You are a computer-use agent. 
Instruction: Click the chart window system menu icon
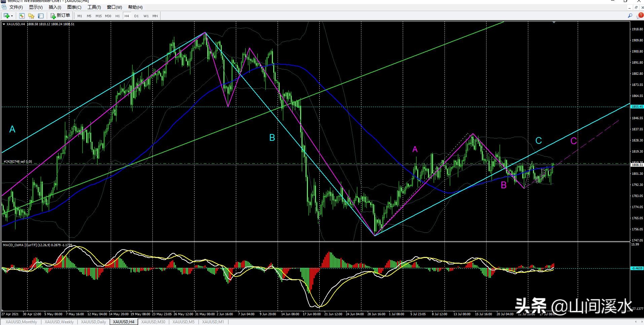pos(4,7)
